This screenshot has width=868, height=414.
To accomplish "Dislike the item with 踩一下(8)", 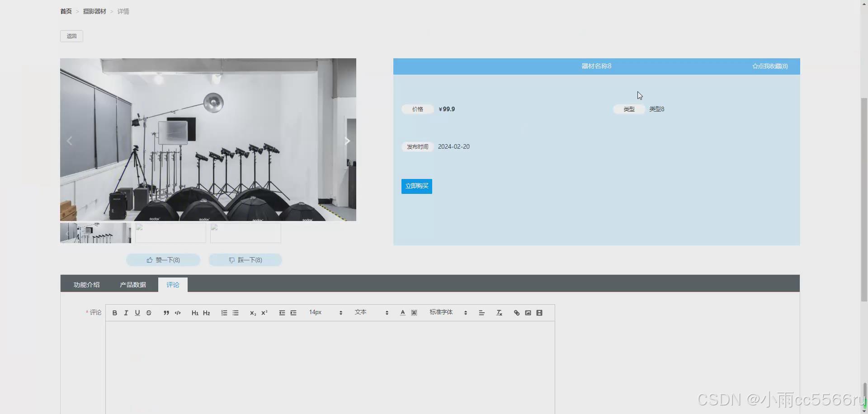I will [x=245, y=260].
